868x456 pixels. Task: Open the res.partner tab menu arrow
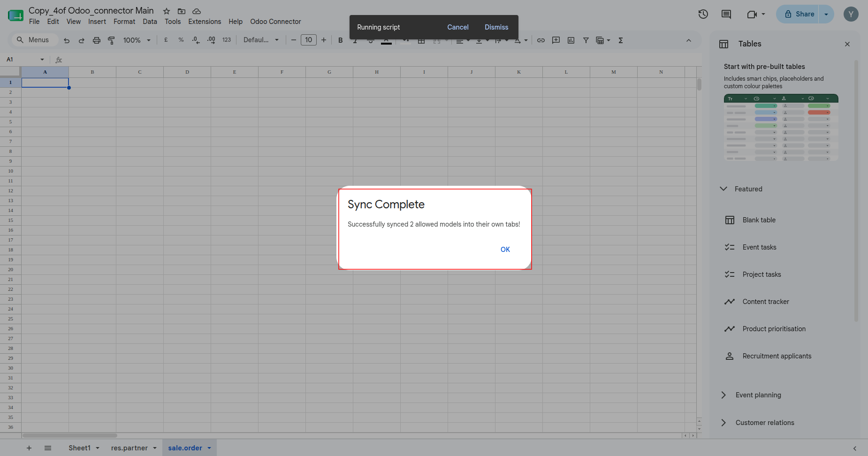click(155, 448)
